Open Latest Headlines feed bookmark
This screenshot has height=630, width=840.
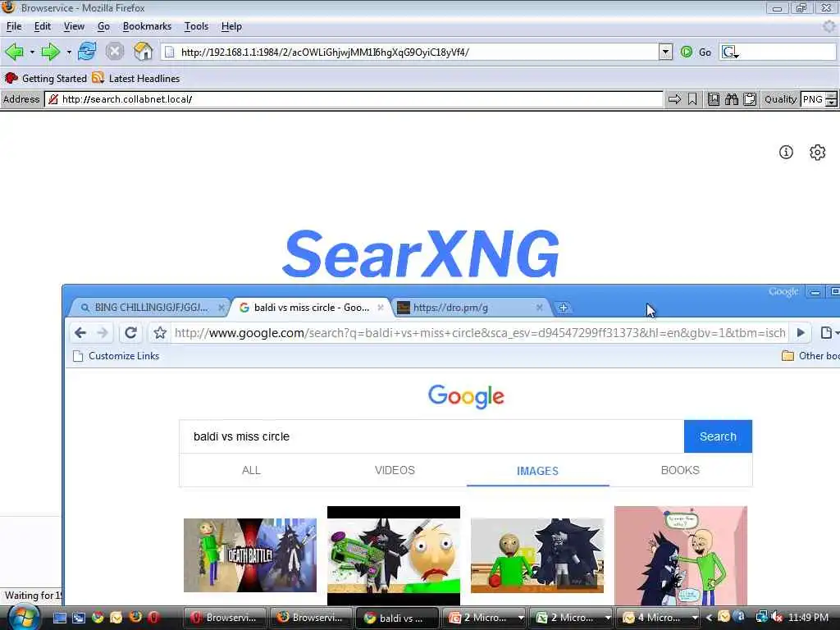click(x=135, y=79)
